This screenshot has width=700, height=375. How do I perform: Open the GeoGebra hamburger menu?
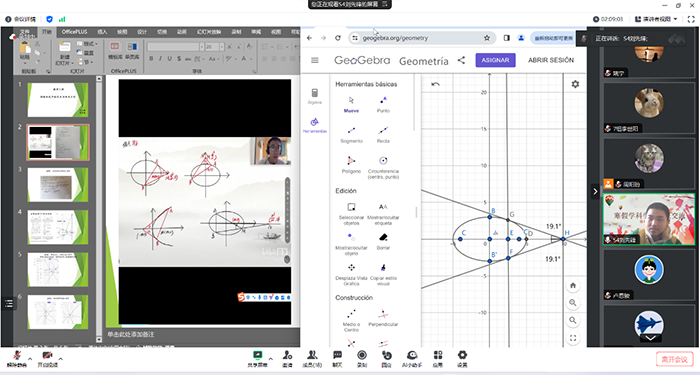click(x=315, y=60)
